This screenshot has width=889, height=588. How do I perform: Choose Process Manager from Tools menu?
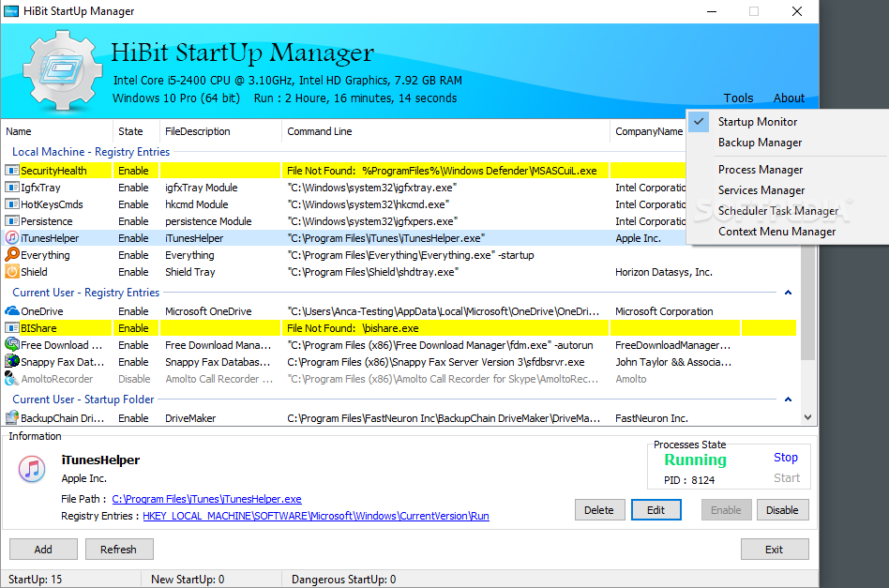[x=761, y=170]
